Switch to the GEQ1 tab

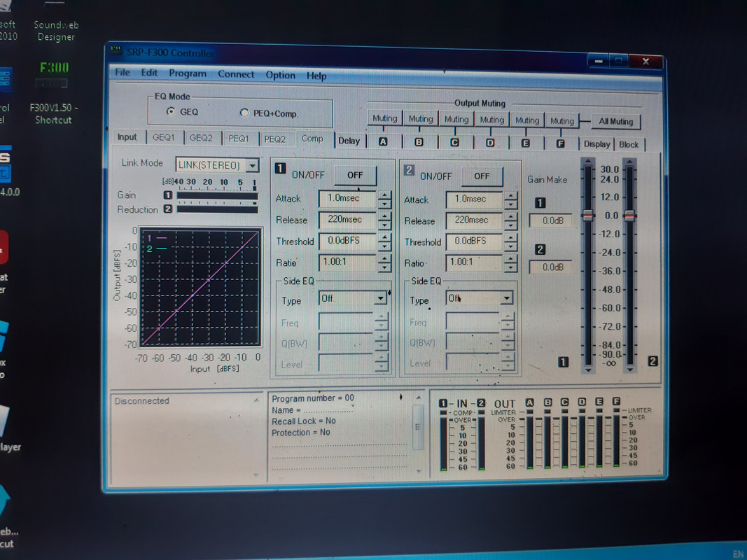(x=164, y=137)
